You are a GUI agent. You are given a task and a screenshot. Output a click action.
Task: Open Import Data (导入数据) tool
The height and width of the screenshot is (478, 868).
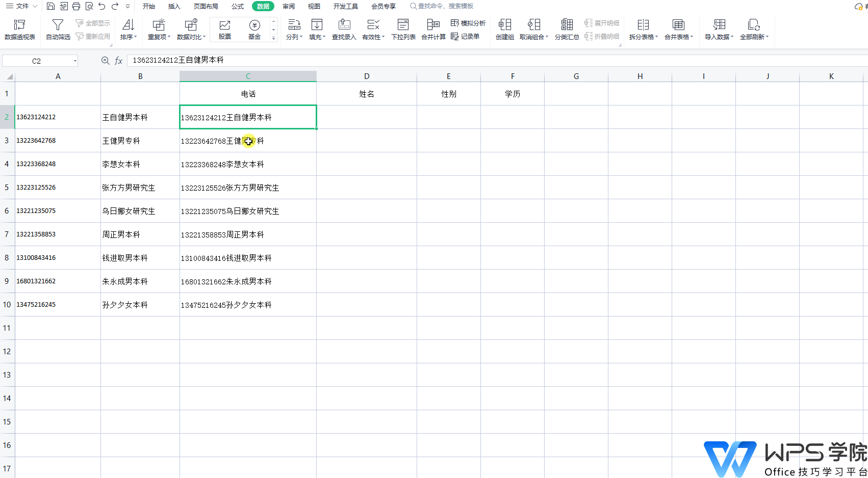[719, 30]
